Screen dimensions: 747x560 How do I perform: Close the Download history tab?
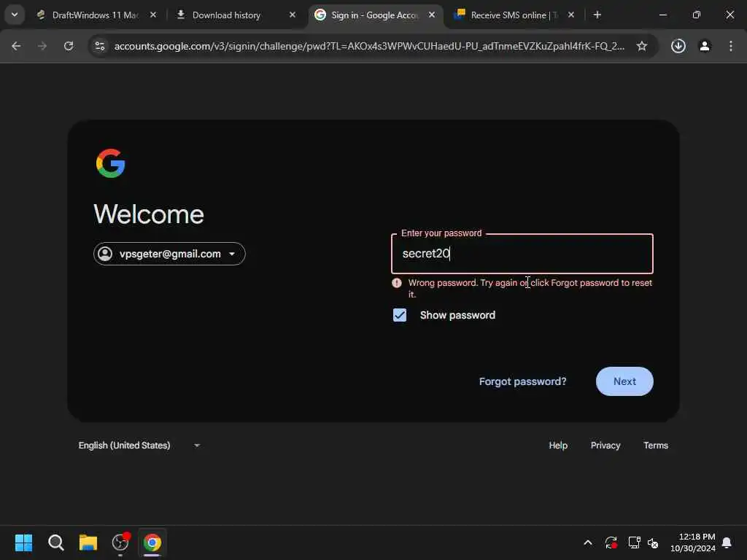293,15
